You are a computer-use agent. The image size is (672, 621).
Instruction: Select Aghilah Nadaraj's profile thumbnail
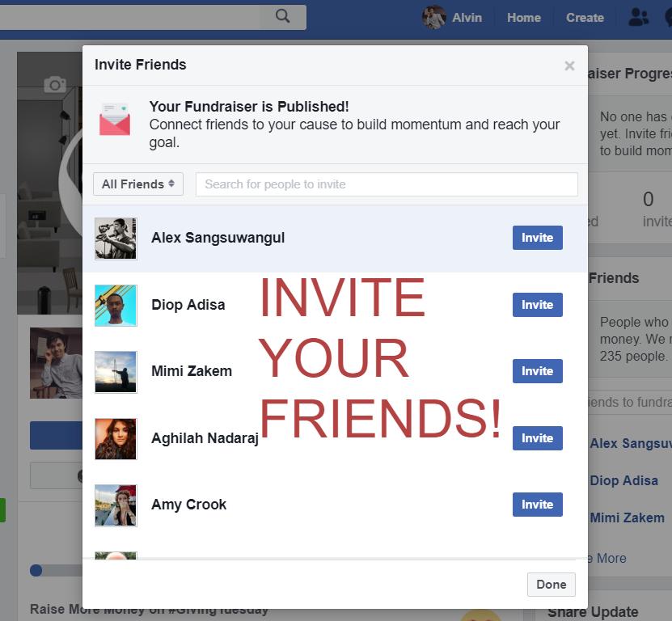point(116,439)
